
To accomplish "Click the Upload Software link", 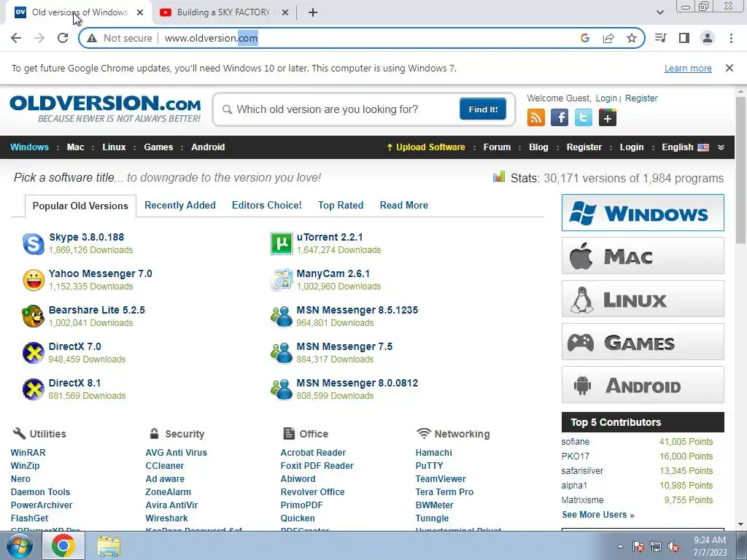I will [426, 147].
